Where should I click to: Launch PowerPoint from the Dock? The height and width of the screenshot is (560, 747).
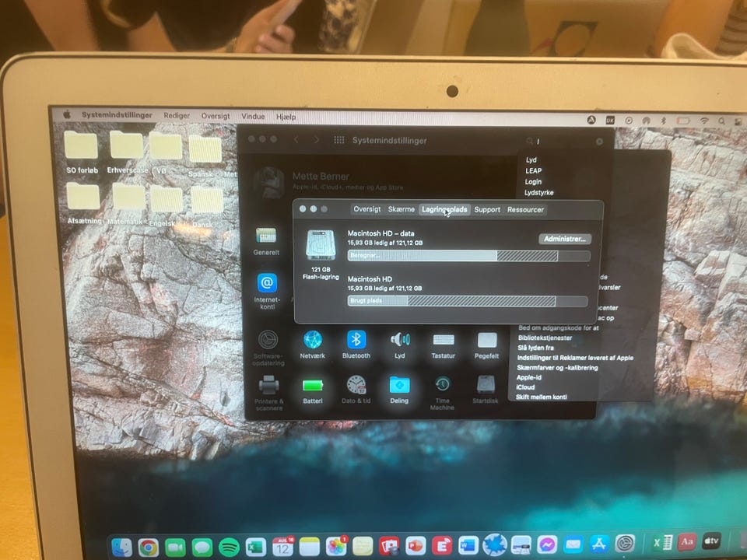coord(416,545)
